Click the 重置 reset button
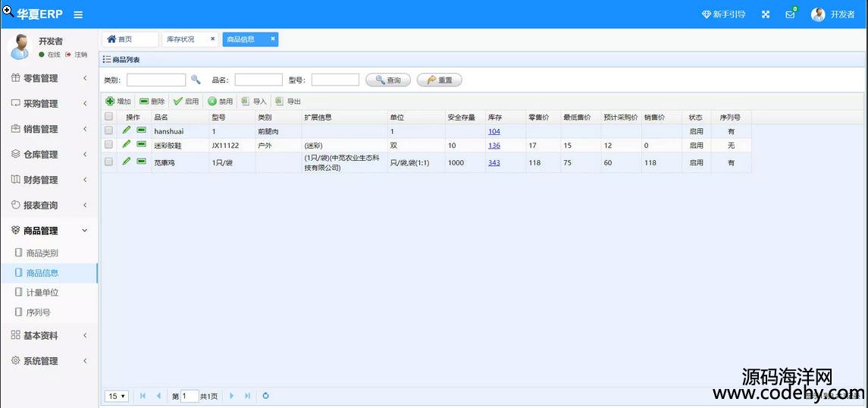 440,80
